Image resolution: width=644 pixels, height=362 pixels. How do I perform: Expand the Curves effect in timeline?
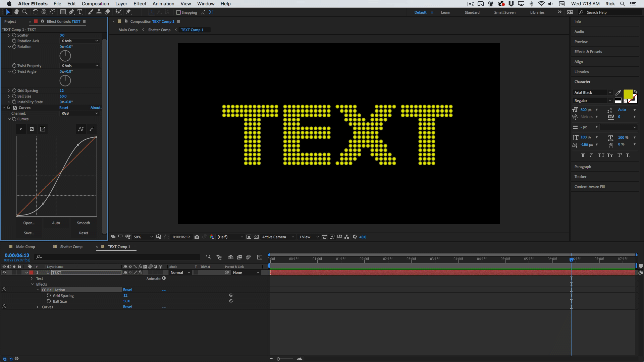(38, 307)
